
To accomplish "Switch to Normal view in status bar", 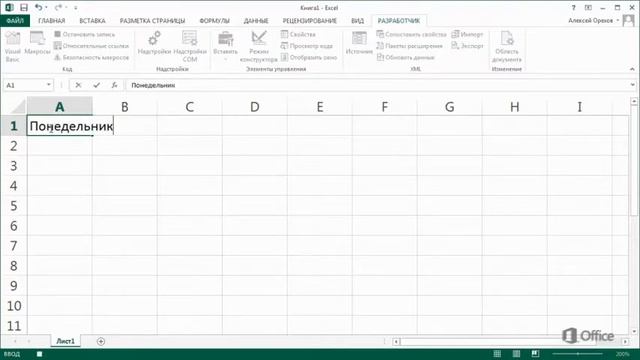I will pos(497,354).
